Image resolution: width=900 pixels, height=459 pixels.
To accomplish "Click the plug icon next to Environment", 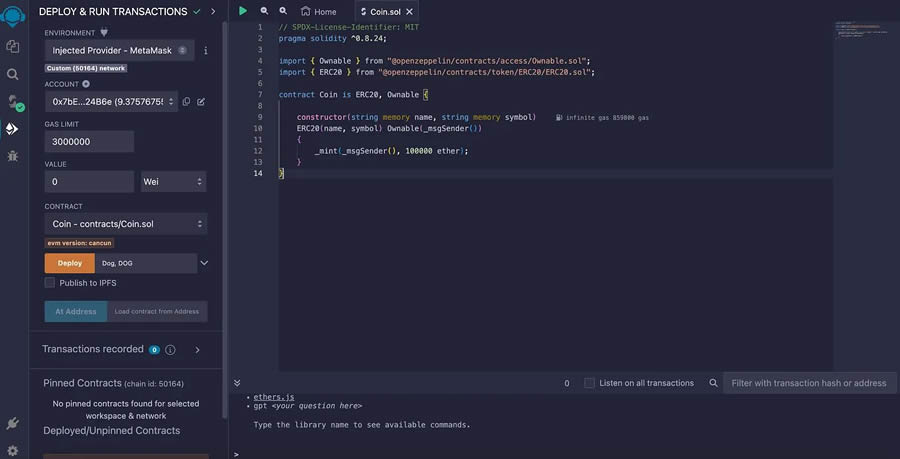I will tap(104, 33).
